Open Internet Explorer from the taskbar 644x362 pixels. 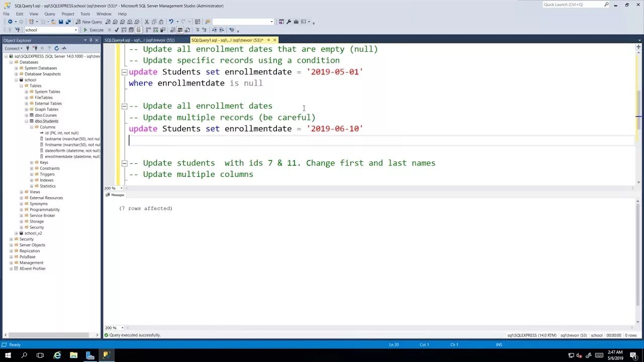[57, 355]
